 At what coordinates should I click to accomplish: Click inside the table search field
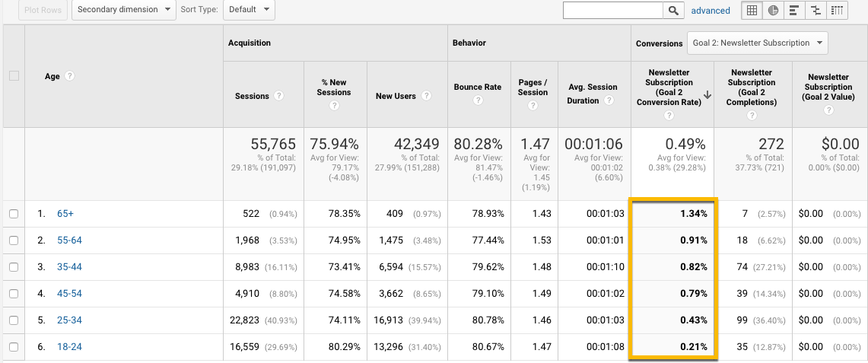tap(612, 10)
